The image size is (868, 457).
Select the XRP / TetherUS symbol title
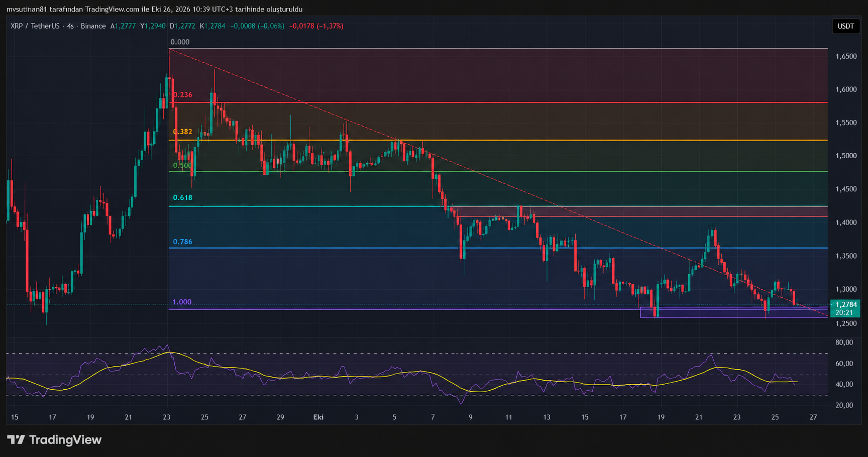click(35, 26)
